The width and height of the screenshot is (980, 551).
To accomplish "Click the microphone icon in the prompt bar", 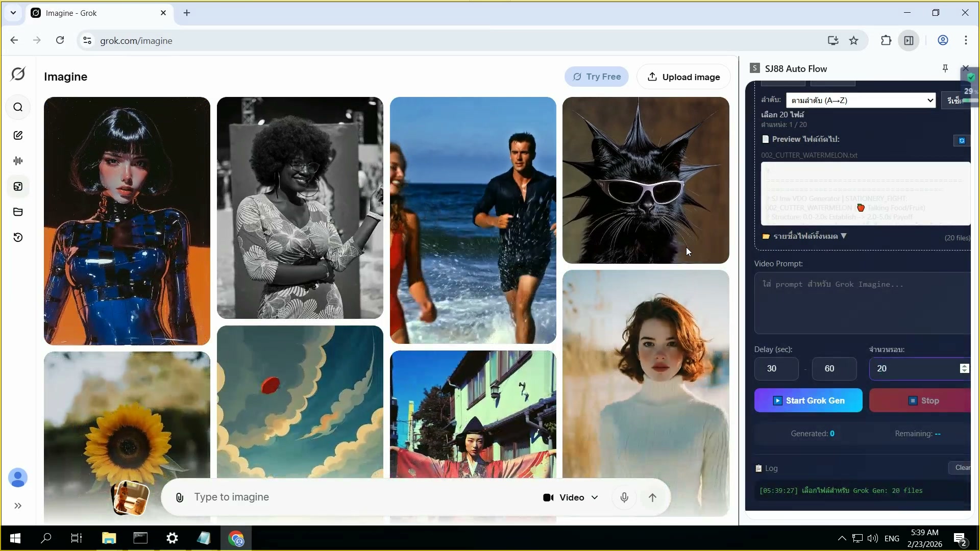I will [624, 497].
